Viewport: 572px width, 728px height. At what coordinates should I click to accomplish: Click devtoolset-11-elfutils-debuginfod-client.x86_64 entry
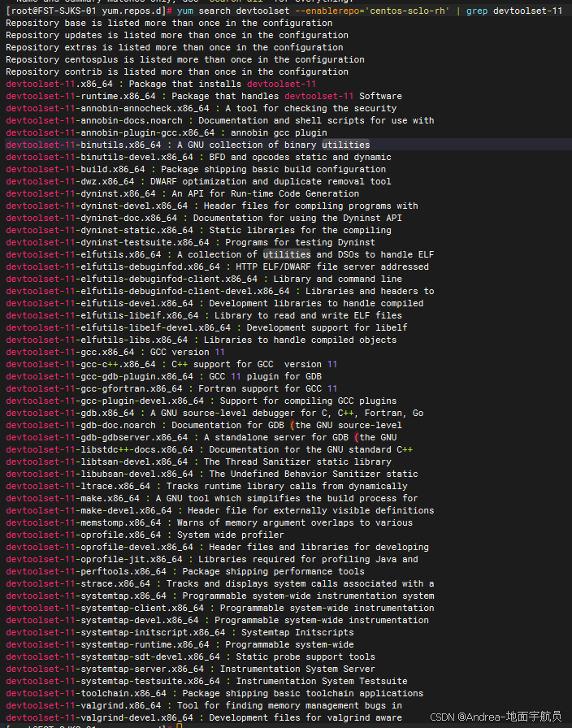point(204,279)
